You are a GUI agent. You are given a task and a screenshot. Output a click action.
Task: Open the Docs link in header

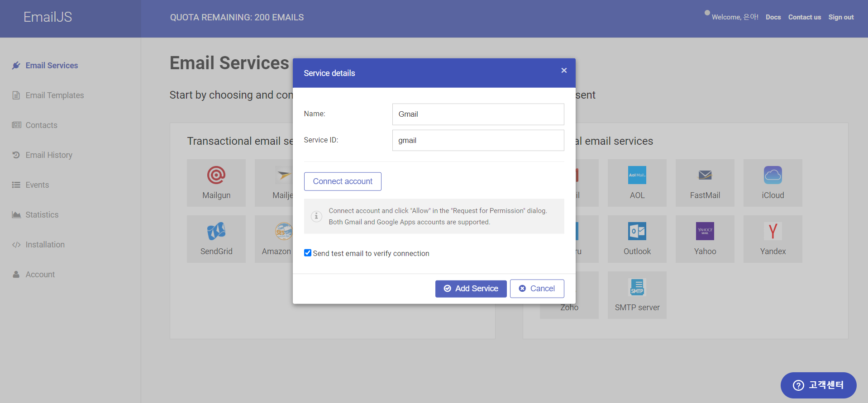click(x=773, y=17)
